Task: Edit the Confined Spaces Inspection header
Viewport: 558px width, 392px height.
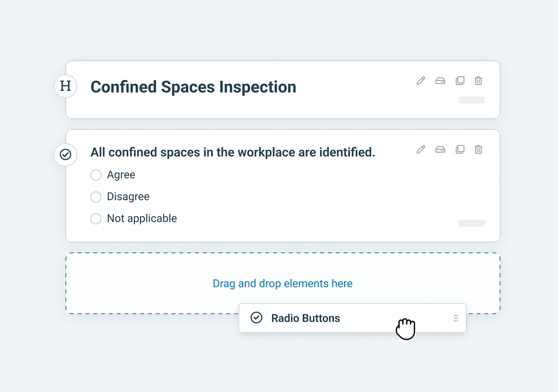Action: (421, 81)
